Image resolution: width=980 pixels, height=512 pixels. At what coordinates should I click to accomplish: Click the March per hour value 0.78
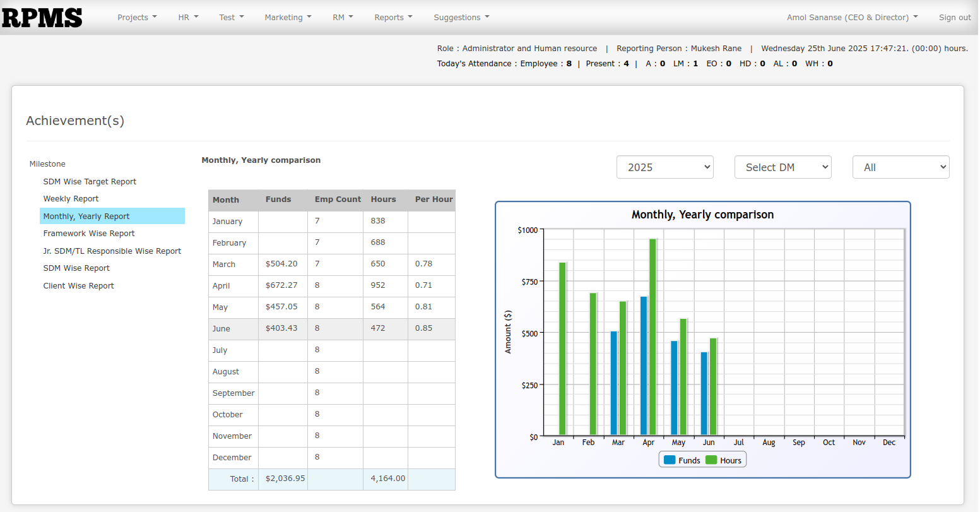(423, 264)
